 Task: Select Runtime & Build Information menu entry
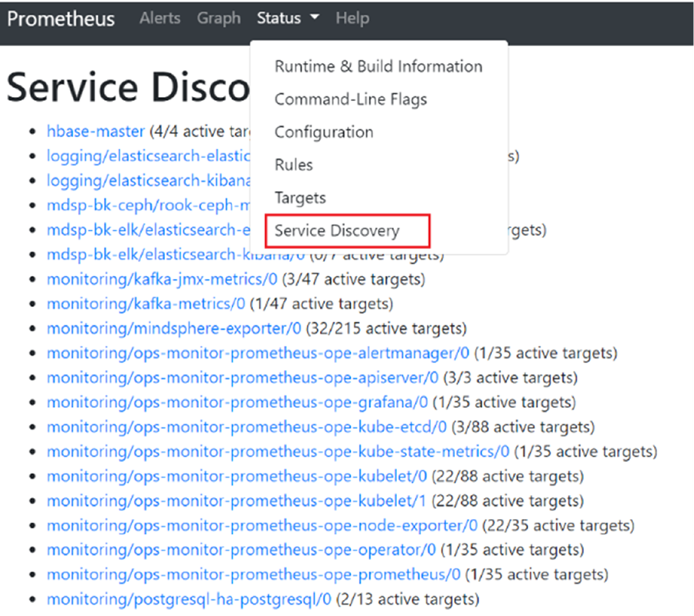click(x=379, y=66)
